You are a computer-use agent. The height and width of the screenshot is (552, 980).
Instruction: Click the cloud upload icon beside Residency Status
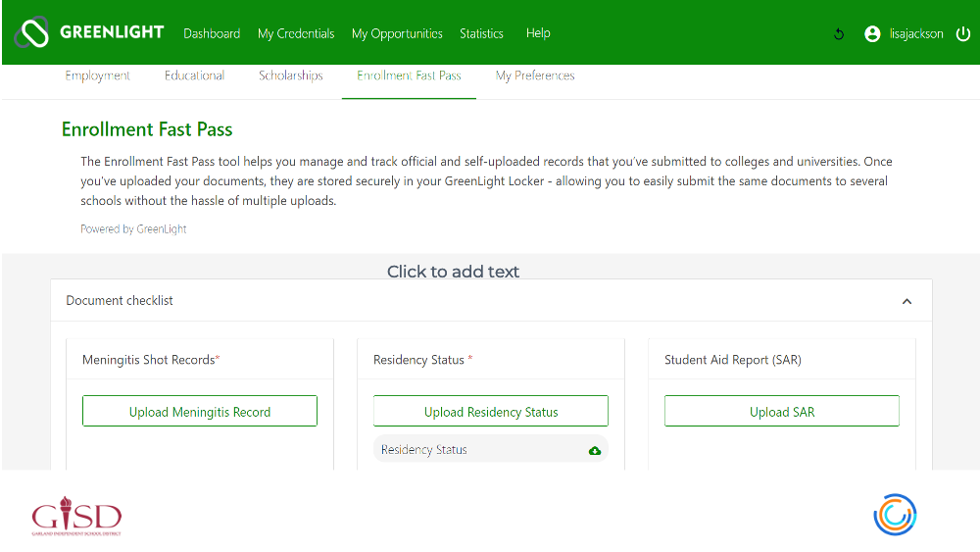(595, 450)
